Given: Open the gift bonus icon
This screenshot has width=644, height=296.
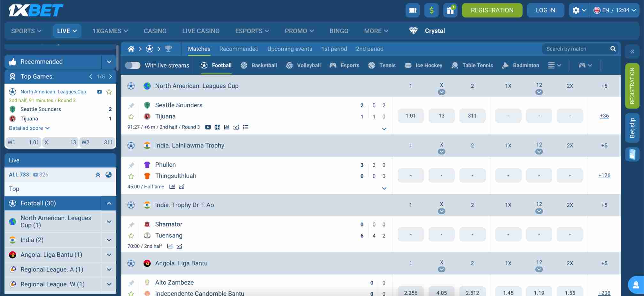Looking at the screenshot, I should tap(450, 10).
